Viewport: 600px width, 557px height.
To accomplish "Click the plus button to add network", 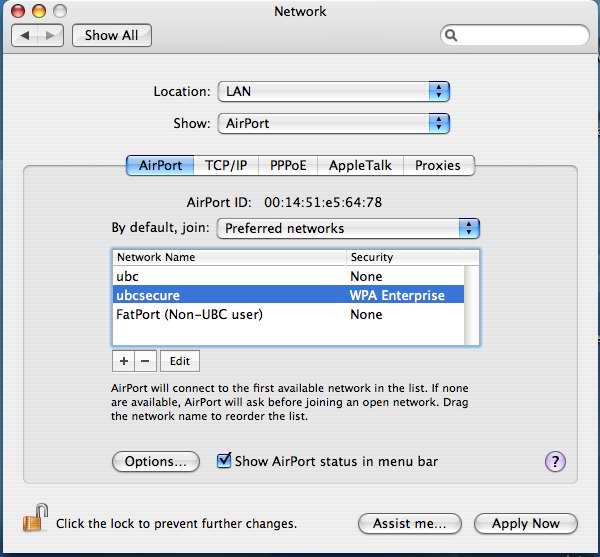I will tap(123, 360).
